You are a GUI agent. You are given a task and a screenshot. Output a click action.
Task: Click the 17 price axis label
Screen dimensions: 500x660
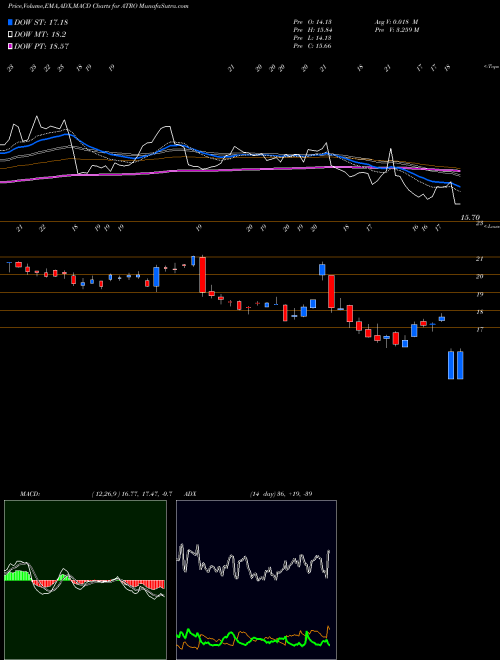479,330
